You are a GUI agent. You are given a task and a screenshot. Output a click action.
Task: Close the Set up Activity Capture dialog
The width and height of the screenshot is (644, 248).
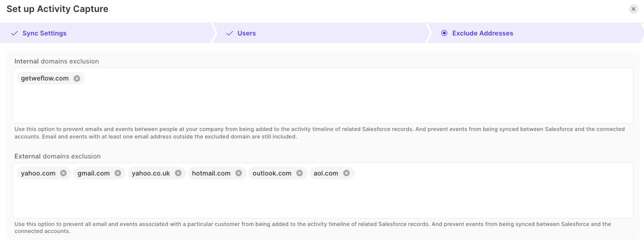pyautogui.click(x=634, y=9)
